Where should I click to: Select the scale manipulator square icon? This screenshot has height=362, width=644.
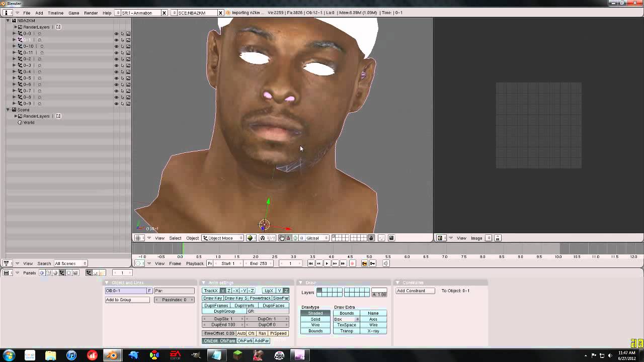pyautogui.click(x=301, y=238)
